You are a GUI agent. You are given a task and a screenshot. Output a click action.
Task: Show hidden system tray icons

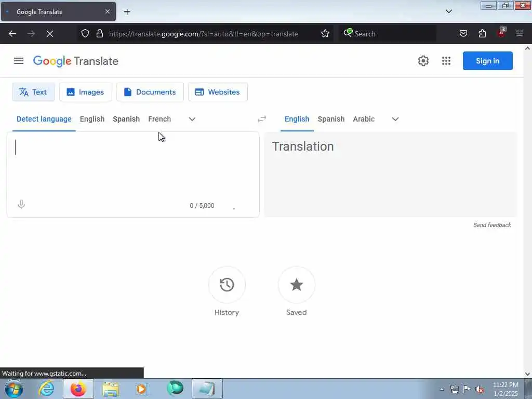click(442, 389)
